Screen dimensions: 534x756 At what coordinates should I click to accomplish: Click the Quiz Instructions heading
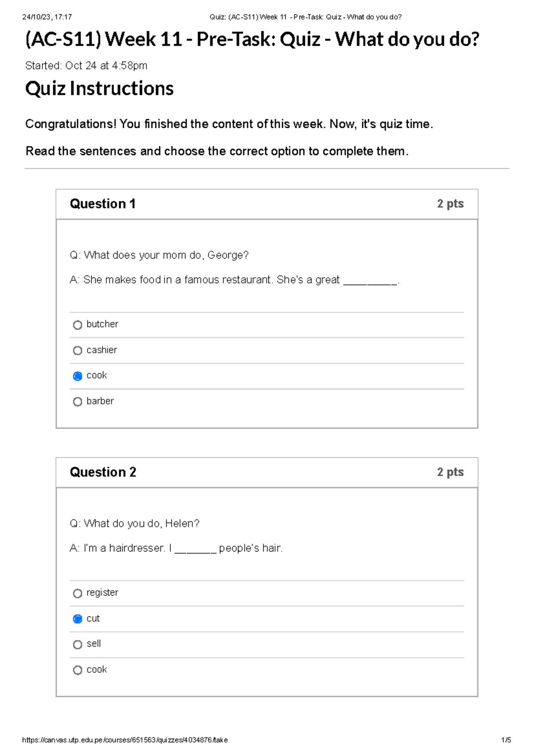100,88
